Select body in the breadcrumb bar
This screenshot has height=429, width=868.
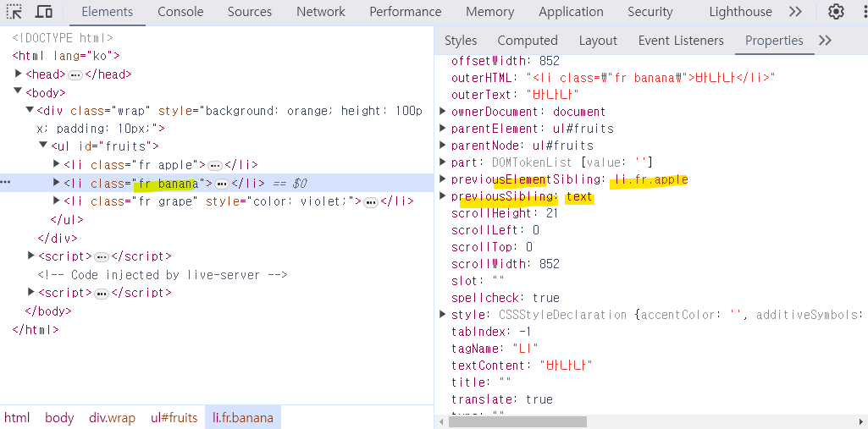pyautogui.click(x=60, y=417)
